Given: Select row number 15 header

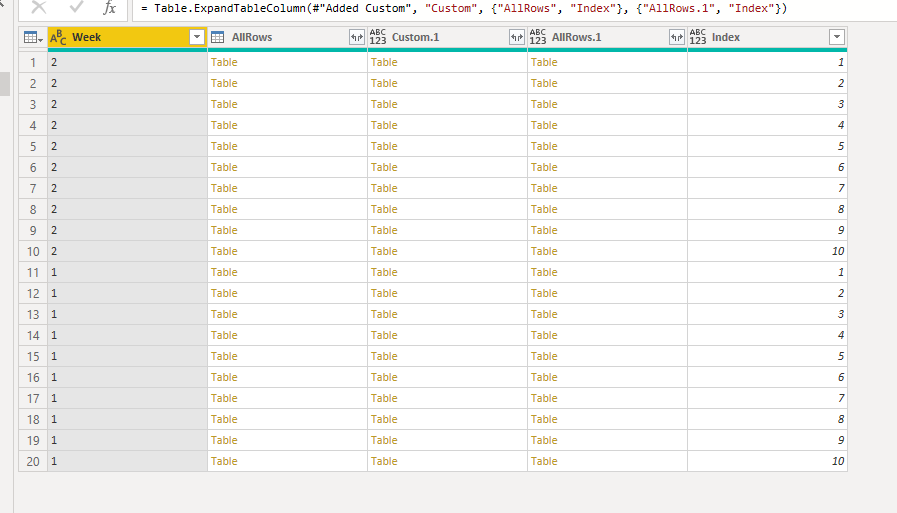Looking at the screenshot, I should tap(33, 356).
